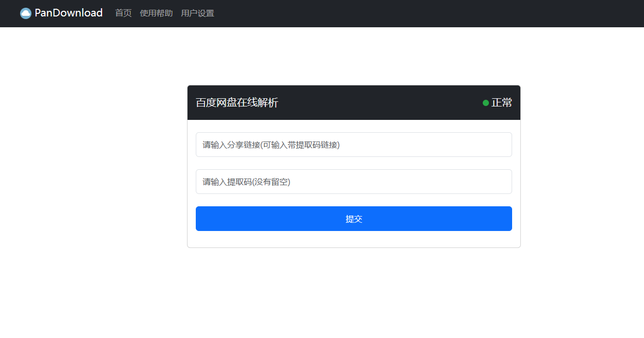644x338 pixels.
Task: Focus the 提取码 extraction code field
Action: pyautogui.click(x=354, y=182)
